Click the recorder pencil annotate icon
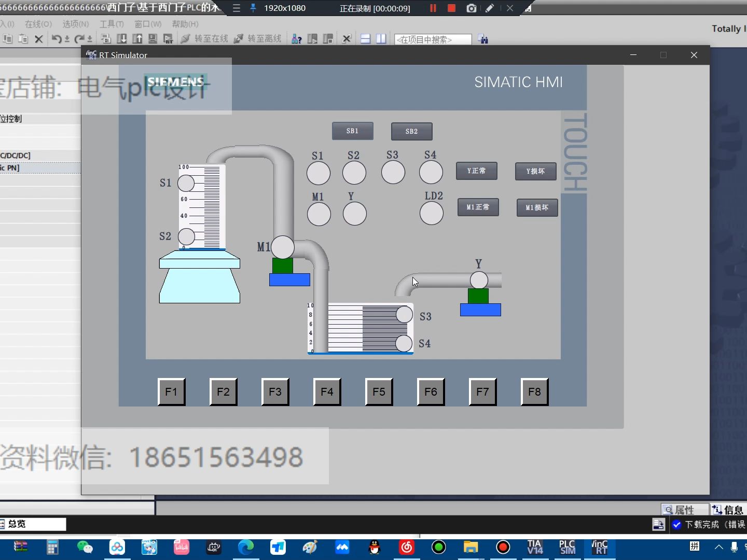The image size is (747, 560). (490, 8)
